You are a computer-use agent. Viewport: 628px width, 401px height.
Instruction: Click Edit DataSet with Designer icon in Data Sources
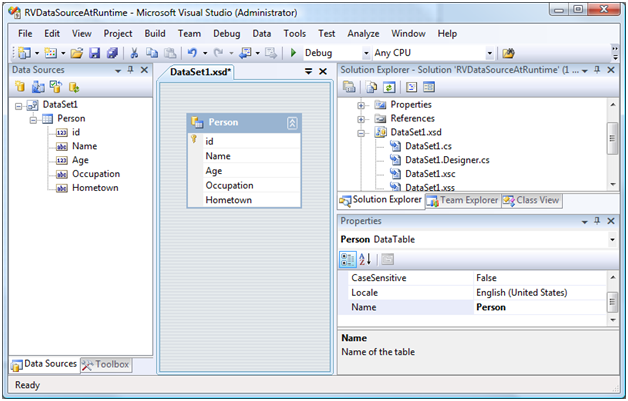click(38, 87)
